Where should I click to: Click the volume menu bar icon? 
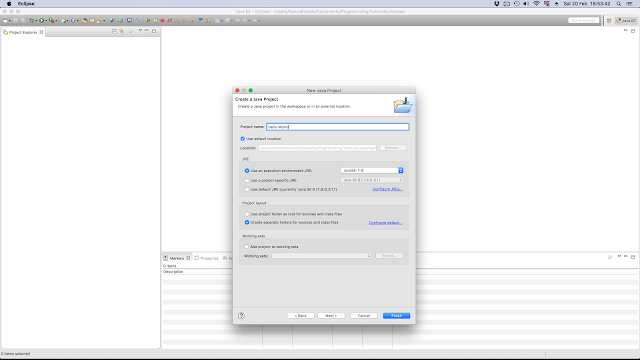point(526,4)
